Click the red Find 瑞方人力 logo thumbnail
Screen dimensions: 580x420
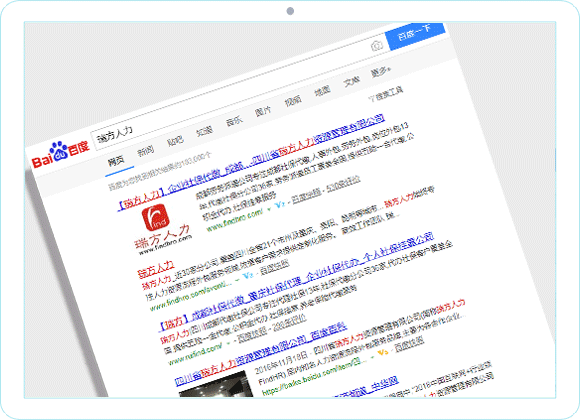(162, 230)
